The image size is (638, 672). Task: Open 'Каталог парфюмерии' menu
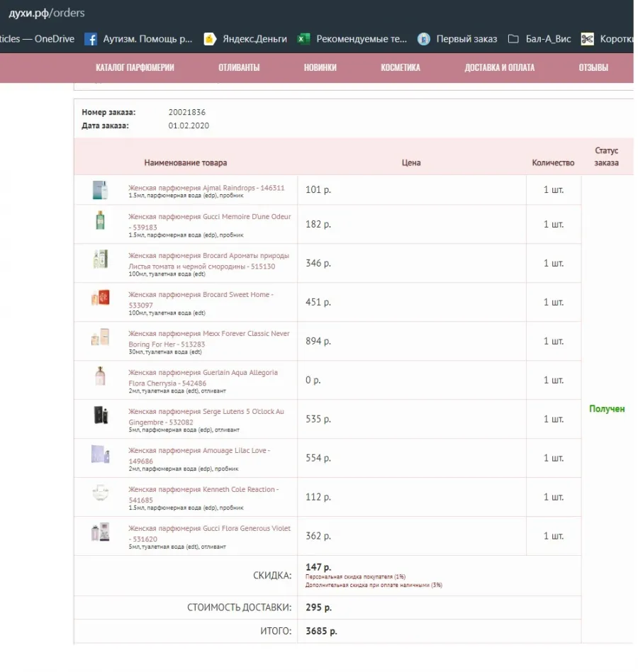click(x=135, y=67)
